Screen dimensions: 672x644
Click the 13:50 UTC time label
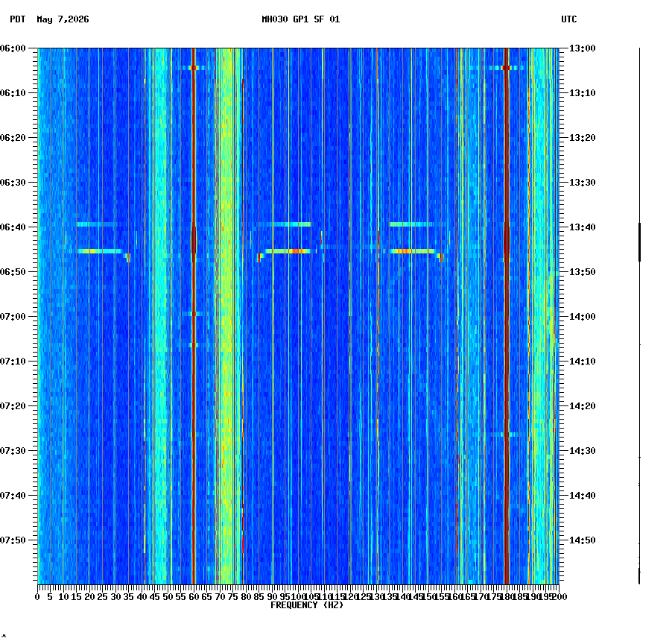pyautogui.click(x=583, y=272)
